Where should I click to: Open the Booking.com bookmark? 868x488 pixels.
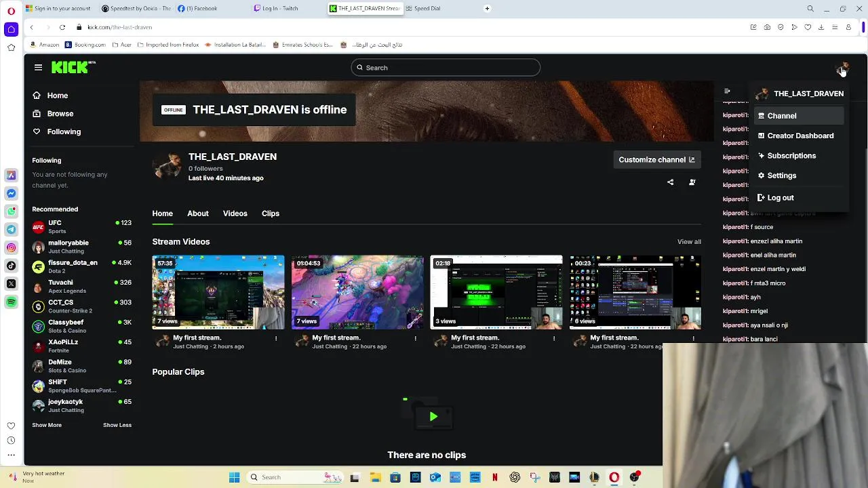[85, 45]
